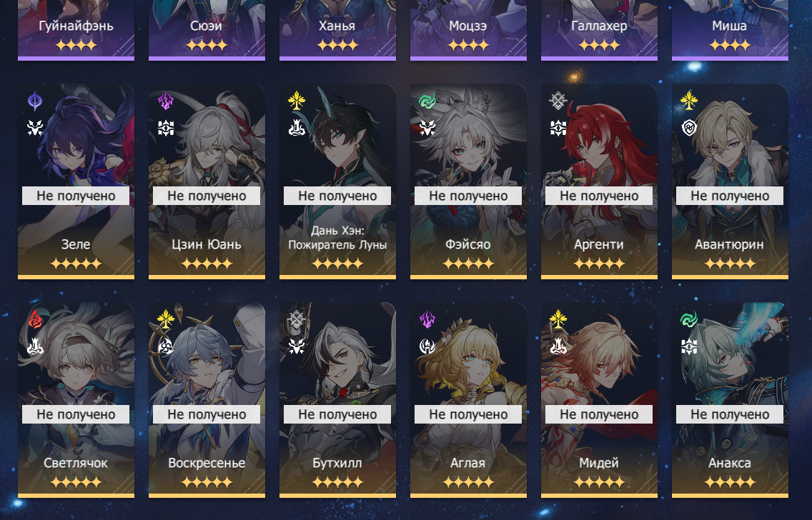Click the 'Не получено' label on Анакса's card

point(730,414)
